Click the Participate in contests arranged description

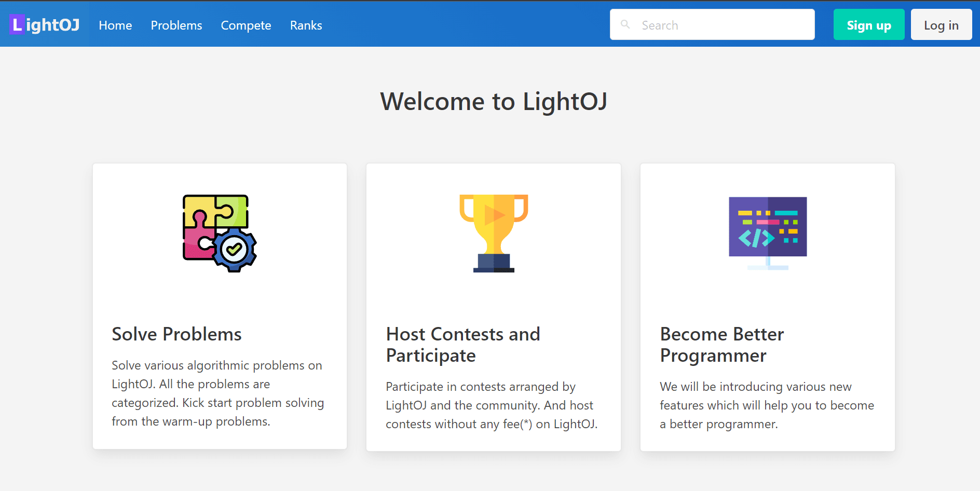click(492, 405)
